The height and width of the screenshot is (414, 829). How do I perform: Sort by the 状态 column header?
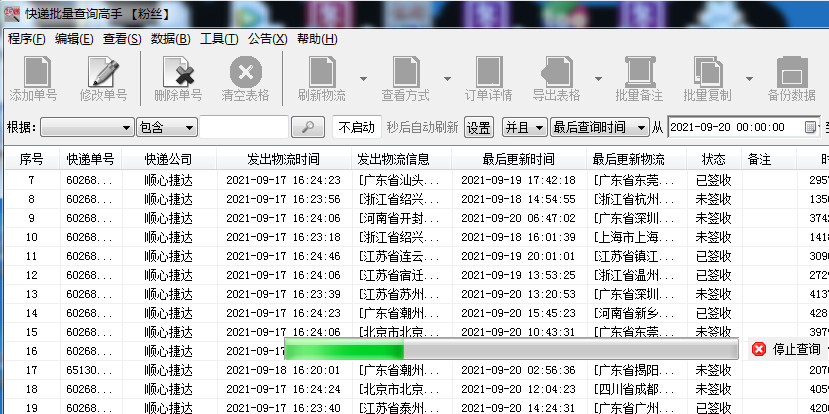click(x=714, y=159)
